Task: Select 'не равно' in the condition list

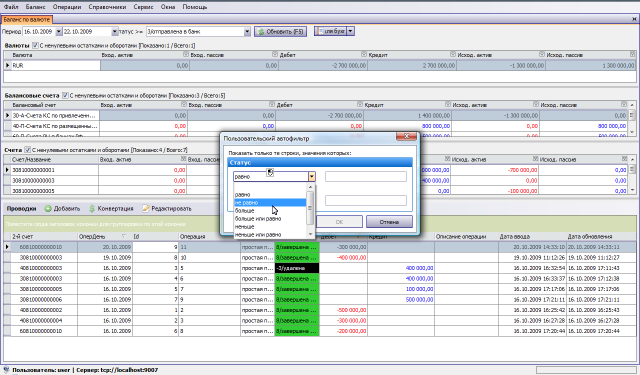Action: [x=270, y=202]
